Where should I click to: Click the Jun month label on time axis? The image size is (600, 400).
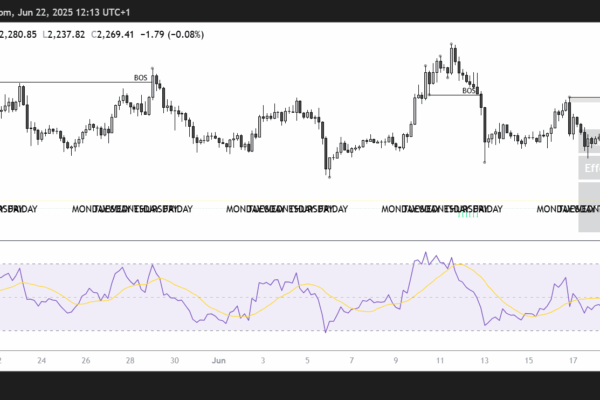point(218,361)
